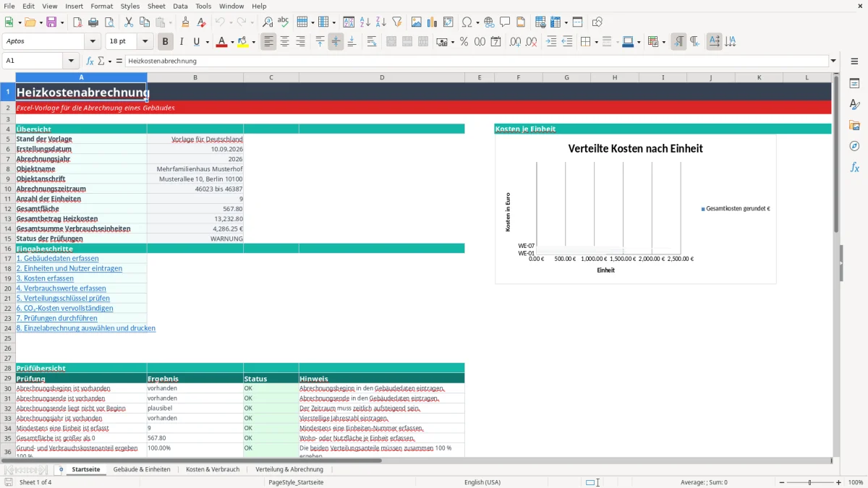The width and height of the screenshot is (868, 488).
Task: Open the sidebar Gallery icon
Action: pyautogui.click(x=854, y=125)
